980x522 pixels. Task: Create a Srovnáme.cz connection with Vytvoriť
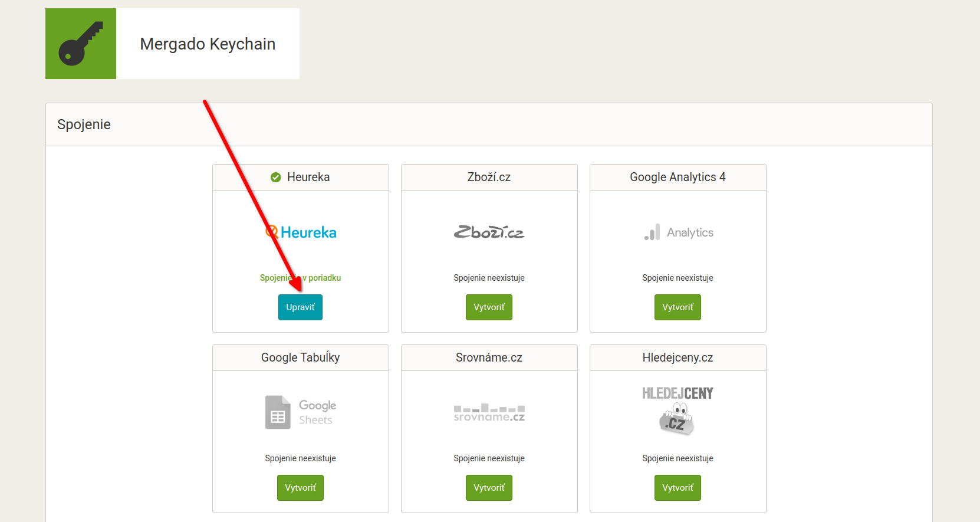click(489, 488)
